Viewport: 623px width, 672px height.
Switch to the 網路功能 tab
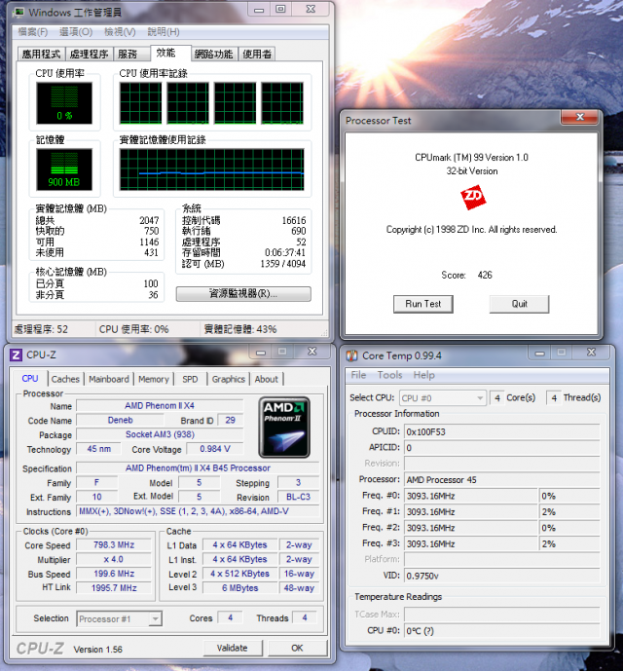(214, 54)
